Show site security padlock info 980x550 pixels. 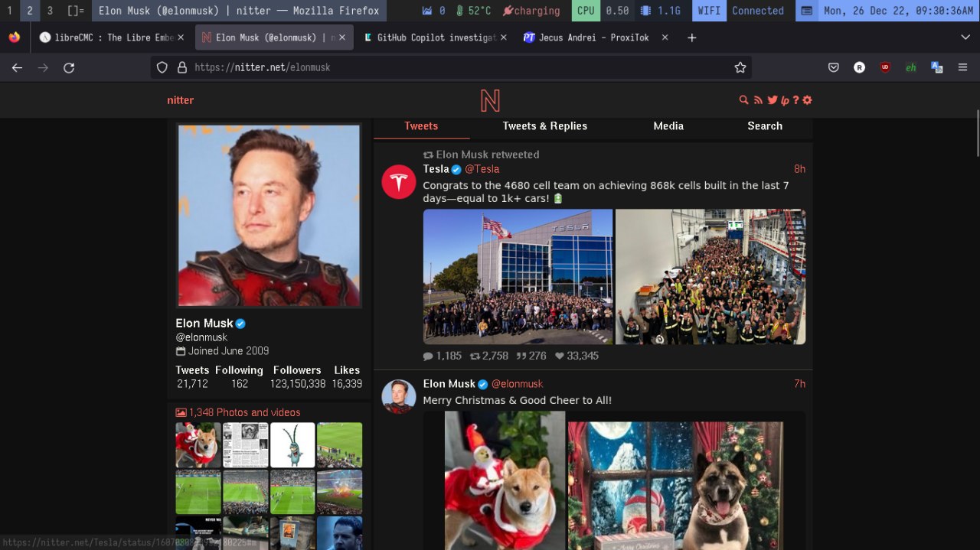[182, 67]
